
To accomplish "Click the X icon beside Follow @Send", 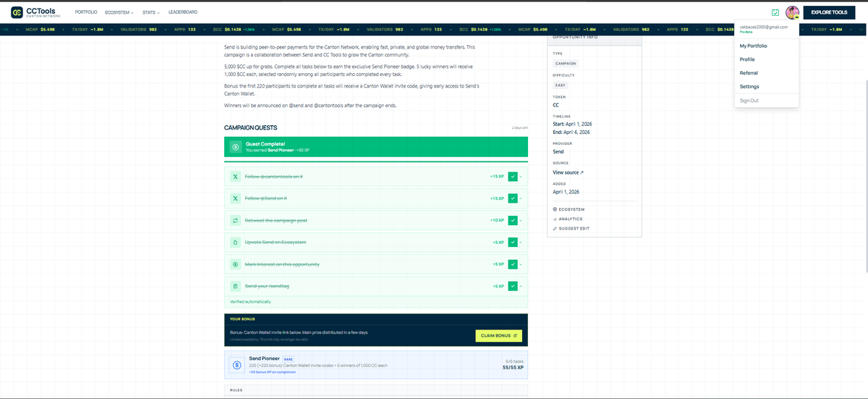I will [236, 198].
